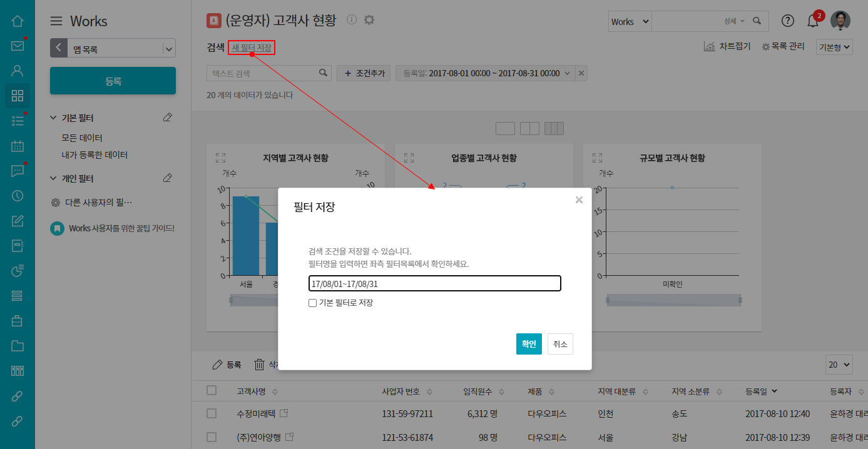Select 모든 데이터 filter
868x449 pixels.
[x=82, y=138]
